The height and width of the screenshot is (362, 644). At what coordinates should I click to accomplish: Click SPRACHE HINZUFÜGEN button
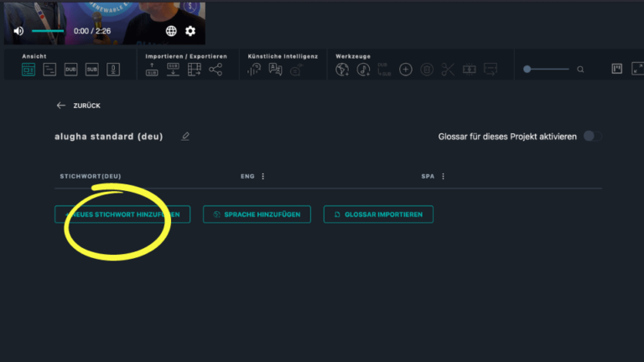(257, 215)
